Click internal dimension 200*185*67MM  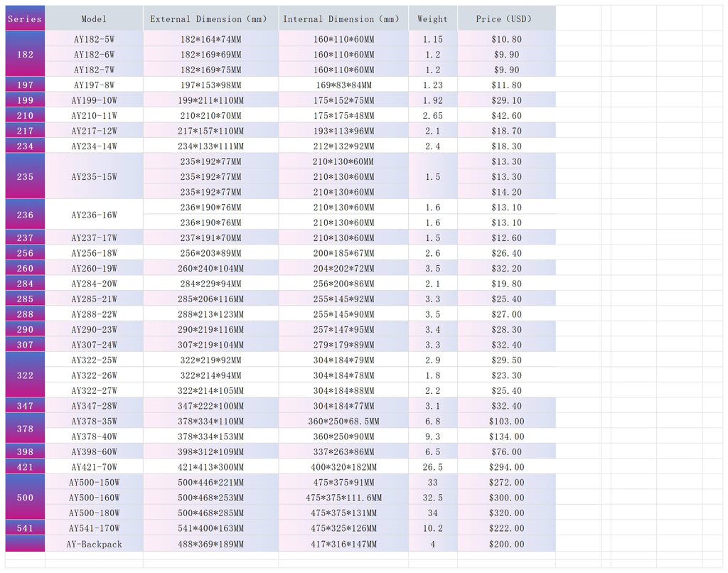pos(343,253)
